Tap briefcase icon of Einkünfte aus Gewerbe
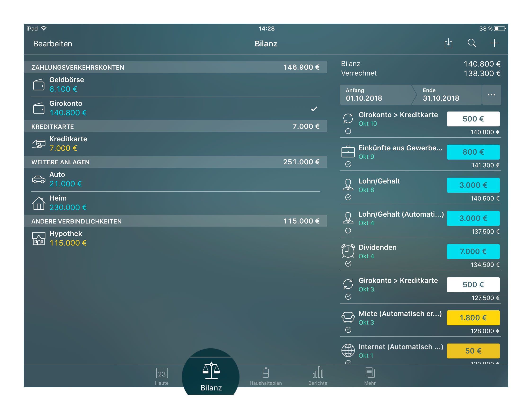Image resolution: width=532 pixels, height=411 pixels. pyautogui.click(x=348, y=152)
